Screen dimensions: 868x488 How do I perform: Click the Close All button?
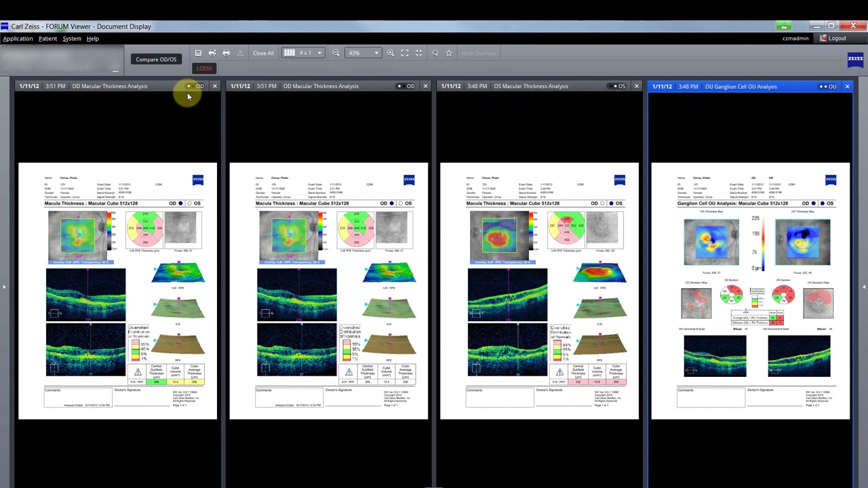pos(263,53)
